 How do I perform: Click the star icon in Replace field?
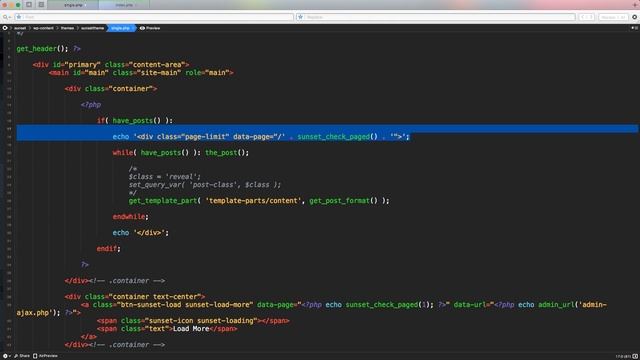pyautogui.click(x=300, y=17)
